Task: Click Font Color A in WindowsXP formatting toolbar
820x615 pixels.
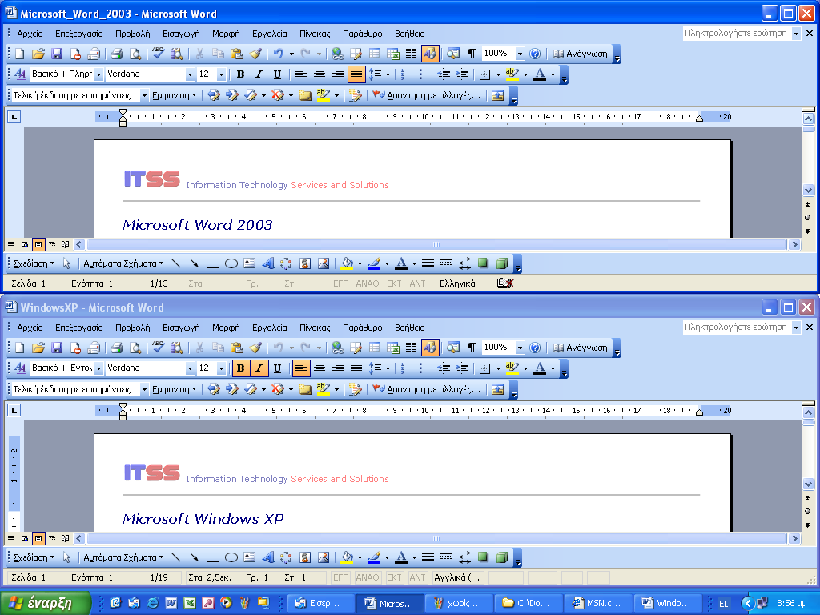Action: click(x=540, y=368)
